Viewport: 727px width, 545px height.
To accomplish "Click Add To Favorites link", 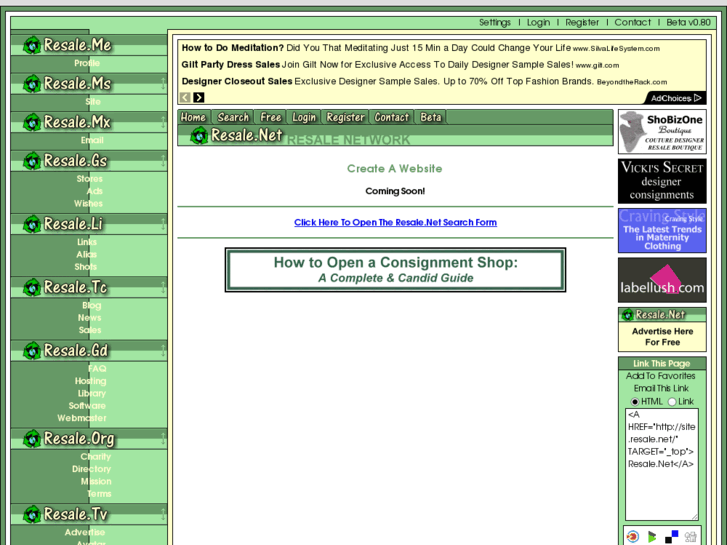I will [x=661, y=376].
